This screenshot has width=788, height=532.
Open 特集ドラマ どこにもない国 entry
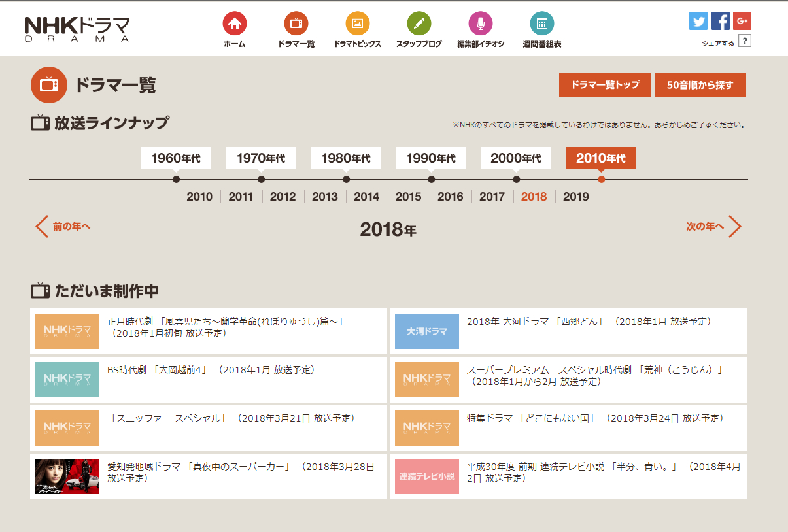568,428
